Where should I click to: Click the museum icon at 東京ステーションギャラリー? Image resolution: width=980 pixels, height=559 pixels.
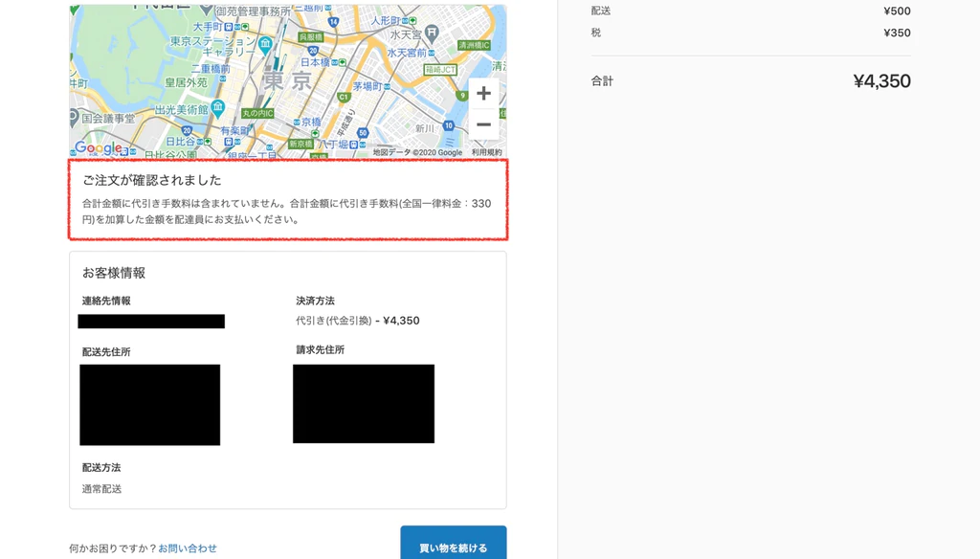coord(263,43)
